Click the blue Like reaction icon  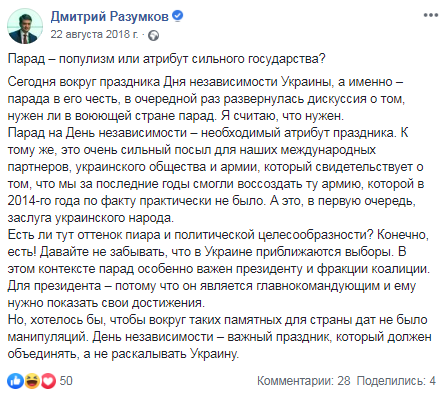click(x=15, y=381)
